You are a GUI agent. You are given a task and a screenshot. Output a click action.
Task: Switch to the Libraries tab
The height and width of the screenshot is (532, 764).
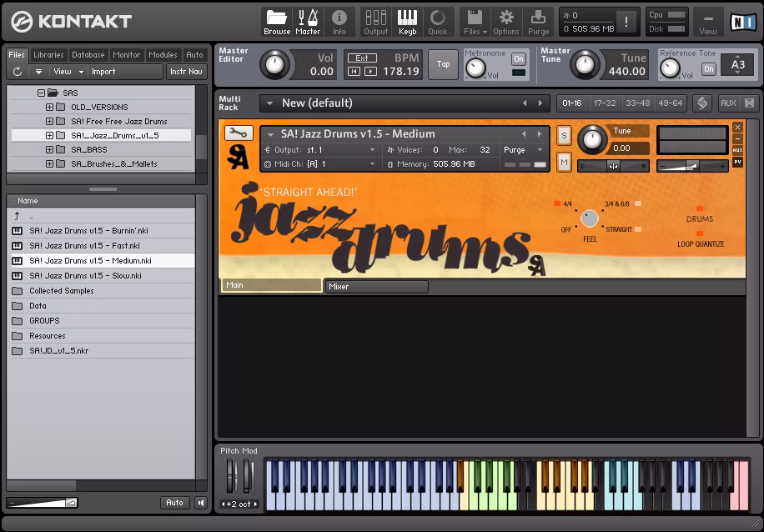coord(48,55)
